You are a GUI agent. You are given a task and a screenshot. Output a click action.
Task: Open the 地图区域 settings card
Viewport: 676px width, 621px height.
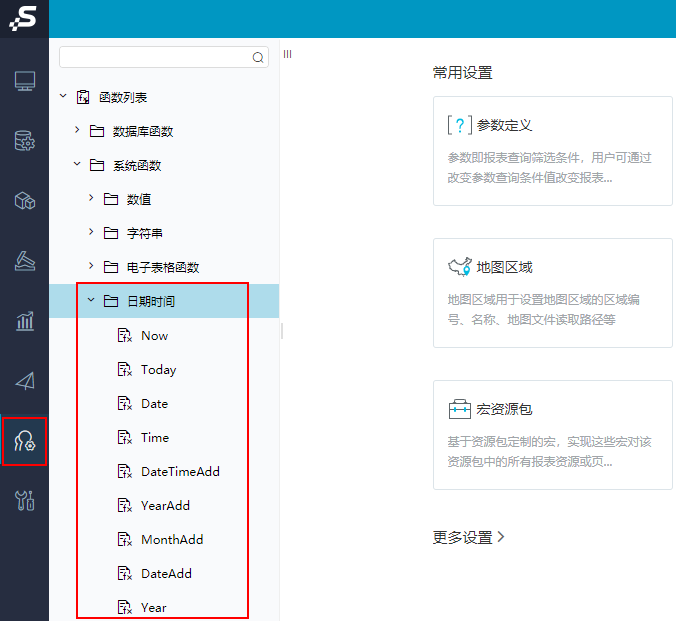coord(553,293)
